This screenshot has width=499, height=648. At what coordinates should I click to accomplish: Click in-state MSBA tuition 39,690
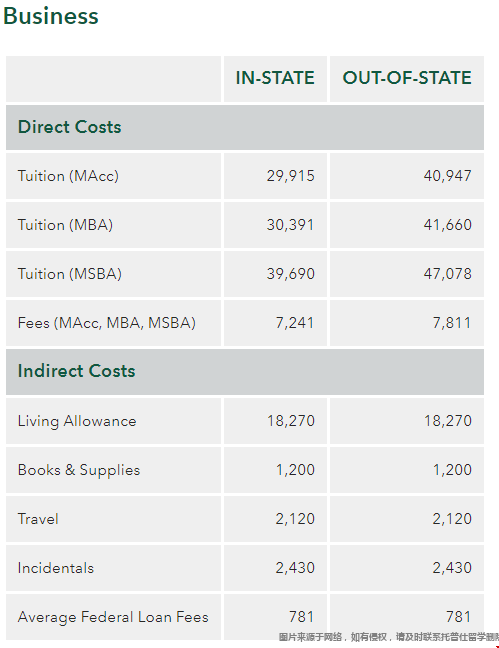click(x=290, y=274)
